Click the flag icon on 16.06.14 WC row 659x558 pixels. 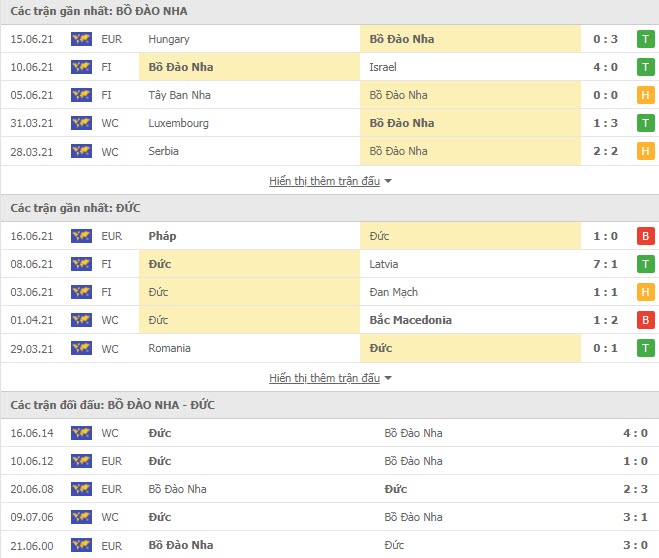point(81,433)
